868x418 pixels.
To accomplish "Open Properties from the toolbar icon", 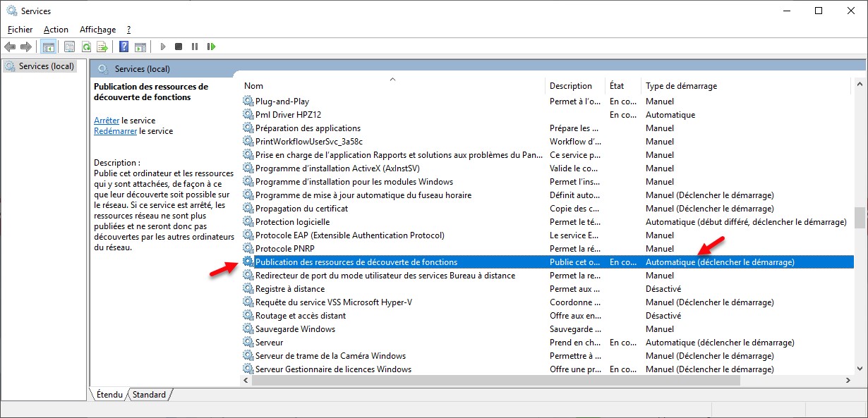I will [69, 47].
